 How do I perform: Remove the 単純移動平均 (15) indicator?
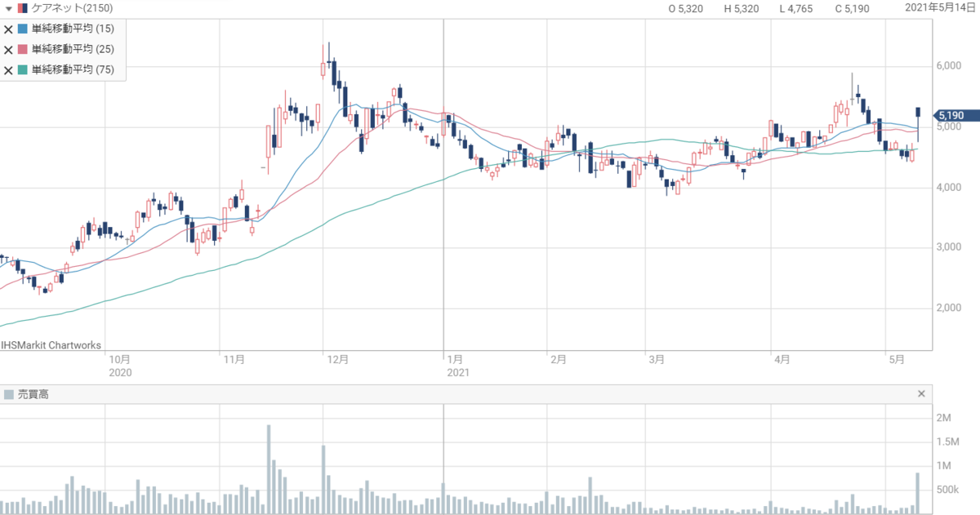click(x=8, y=29)
